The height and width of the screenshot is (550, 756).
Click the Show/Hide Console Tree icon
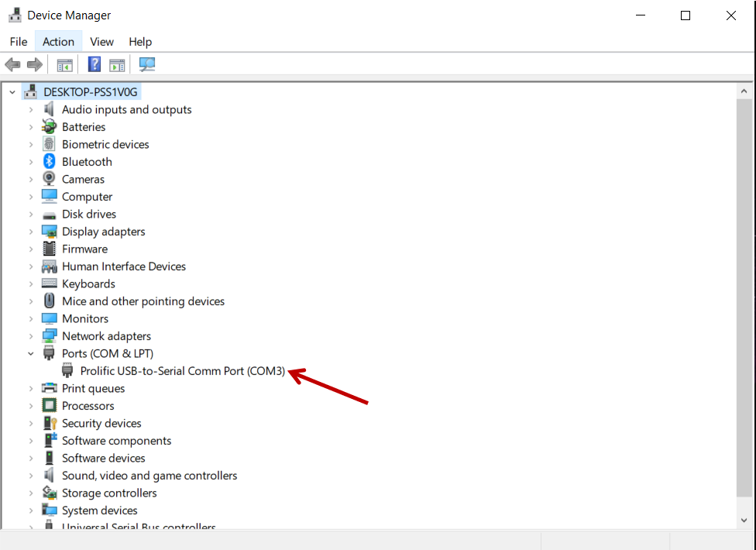pos(65,64)
